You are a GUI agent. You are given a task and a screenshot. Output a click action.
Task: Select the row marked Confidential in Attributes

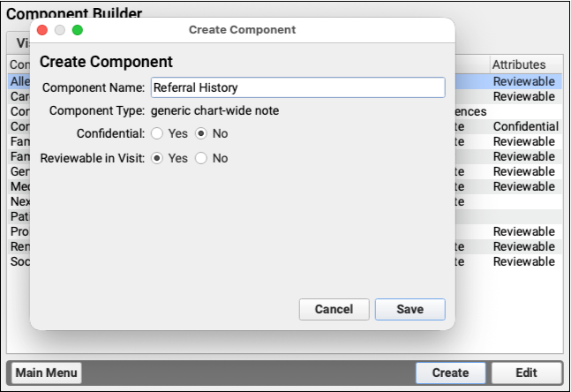click(x=525, y=126)
